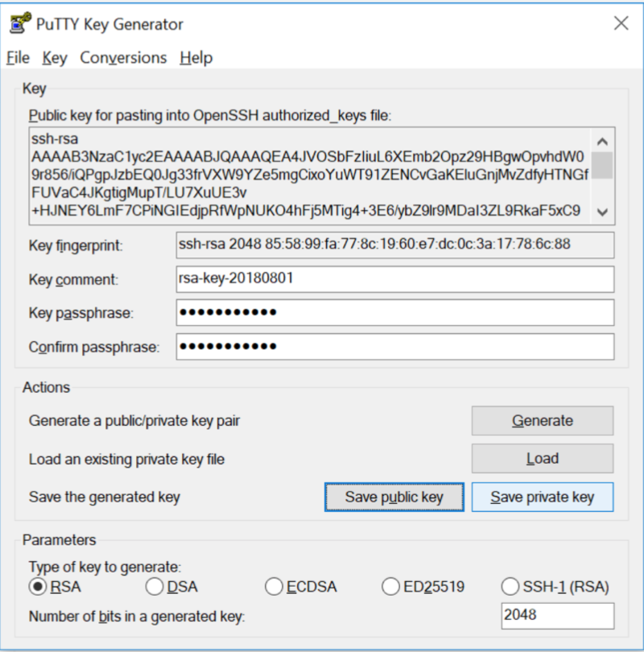Screen dimensions: 644x652
Task: Close the PuTTY Key Generator window
Action: pyautogui.click(x=621, y=23)
